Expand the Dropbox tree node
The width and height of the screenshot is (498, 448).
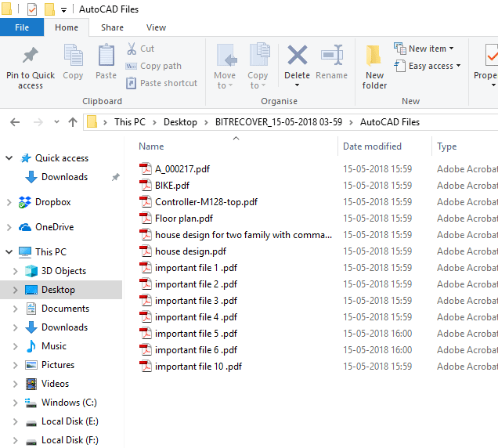[x=9, y=202]
